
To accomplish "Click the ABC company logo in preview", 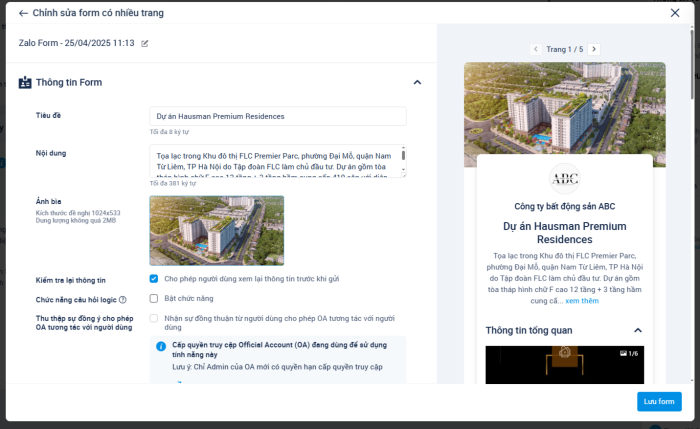I will (x=565, y=179).
